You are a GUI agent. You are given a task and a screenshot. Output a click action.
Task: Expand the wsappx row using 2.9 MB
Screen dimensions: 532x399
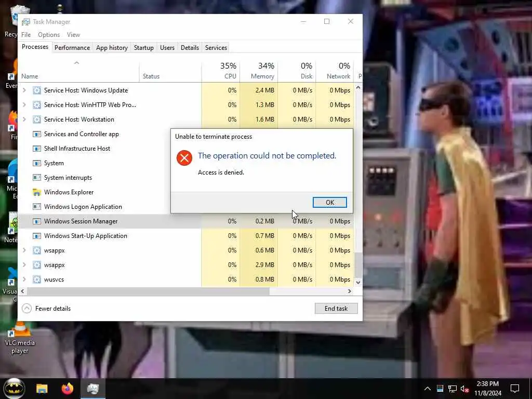point(24,265)
